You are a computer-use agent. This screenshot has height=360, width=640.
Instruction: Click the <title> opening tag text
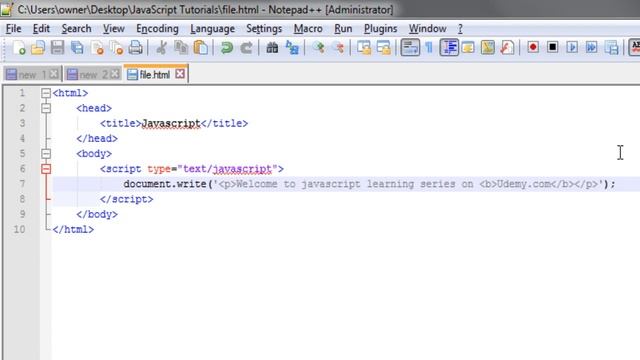[120, 123]
